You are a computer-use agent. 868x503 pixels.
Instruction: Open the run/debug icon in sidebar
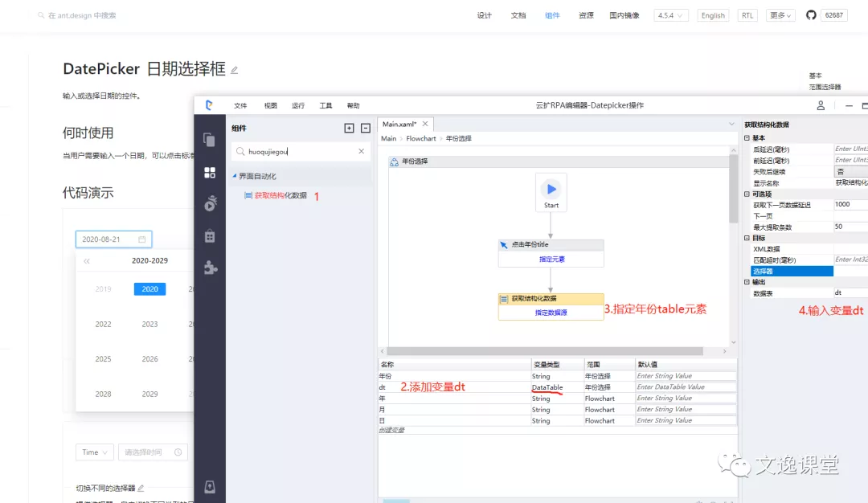point(210,204)
